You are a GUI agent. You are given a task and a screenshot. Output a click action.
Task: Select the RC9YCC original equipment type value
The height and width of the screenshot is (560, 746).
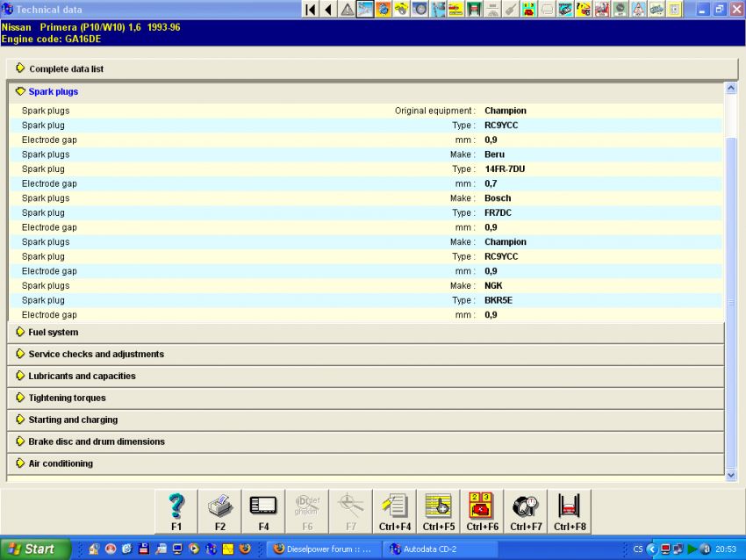(501, 126)
